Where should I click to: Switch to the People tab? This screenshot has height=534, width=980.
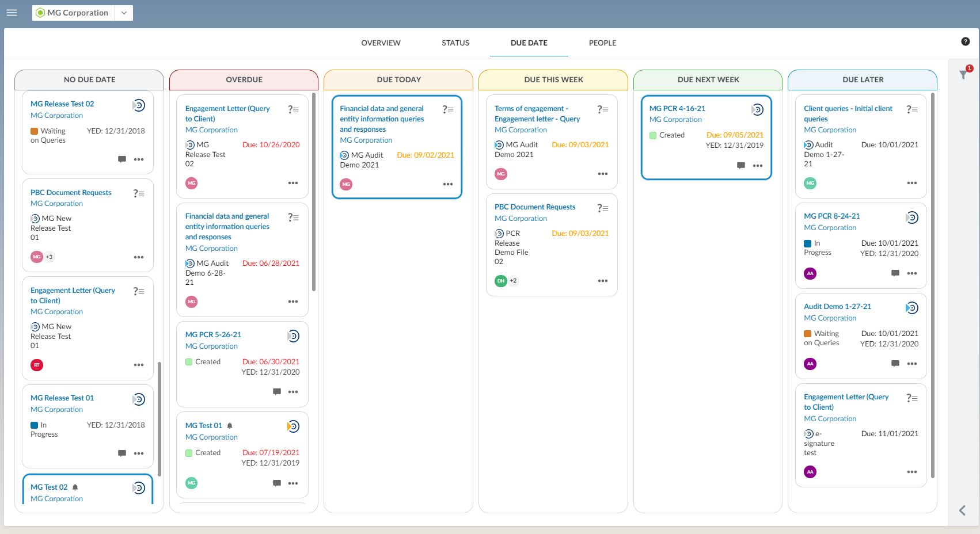(x=602, y=43)
